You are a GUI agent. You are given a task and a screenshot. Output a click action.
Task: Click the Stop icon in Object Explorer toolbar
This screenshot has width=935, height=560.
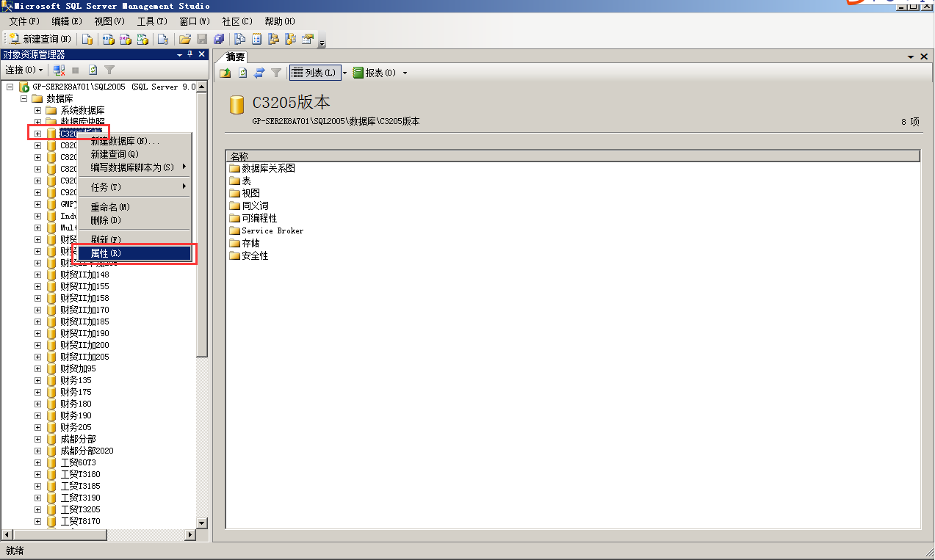point(76,70)
